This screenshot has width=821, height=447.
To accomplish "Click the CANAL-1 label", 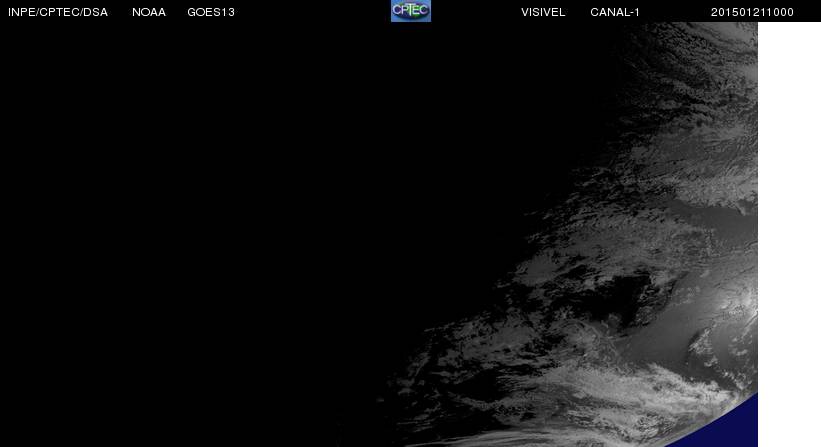I will 615,12.
